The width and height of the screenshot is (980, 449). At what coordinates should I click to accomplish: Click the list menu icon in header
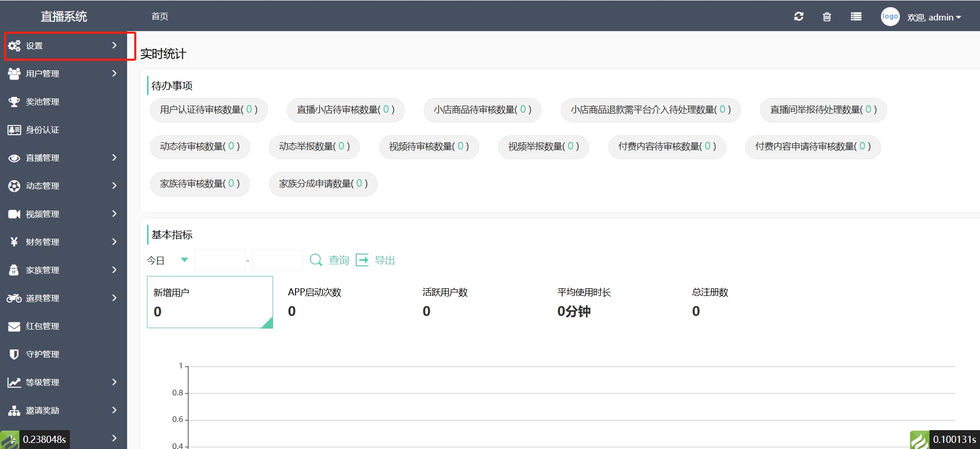(x=856, y=16)
